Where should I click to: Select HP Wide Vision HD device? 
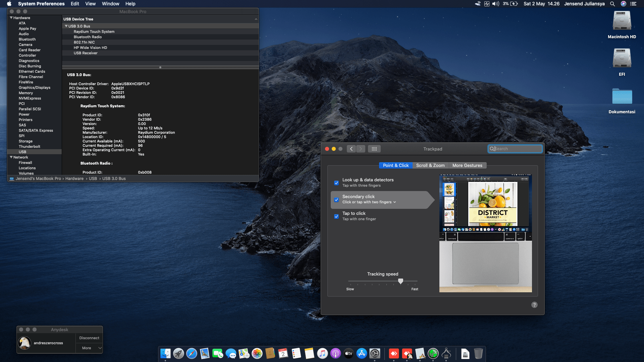click(160, 48)
